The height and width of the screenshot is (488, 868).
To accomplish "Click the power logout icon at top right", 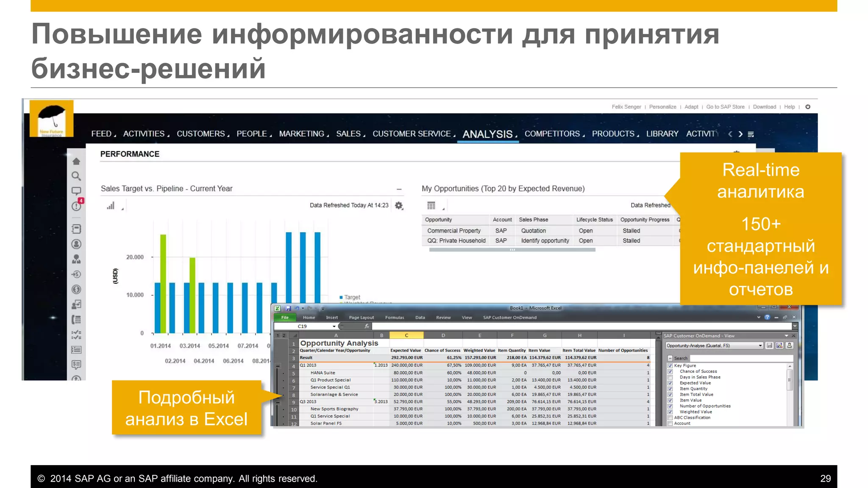I will click(x=808, y=107).
